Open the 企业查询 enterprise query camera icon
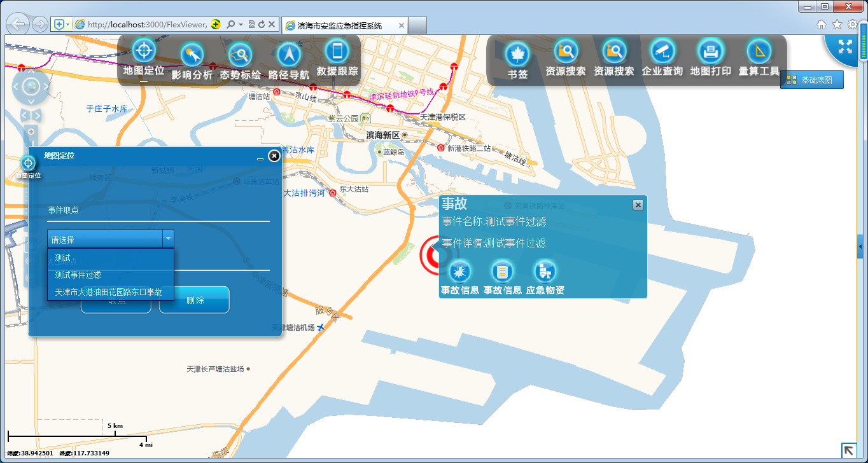The width and height of the screenshot is (868, 463). coord(662,51)
